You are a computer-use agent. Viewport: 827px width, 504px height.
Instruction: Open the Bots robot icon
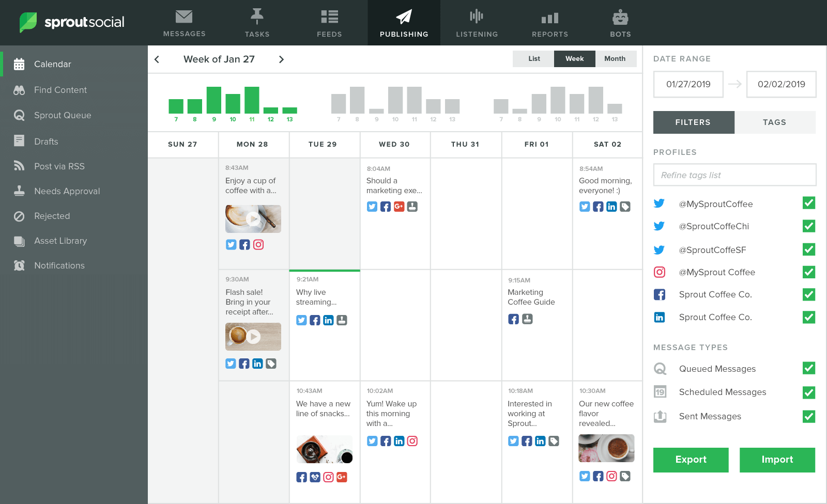pyautogui.click(x=620, y=18)
